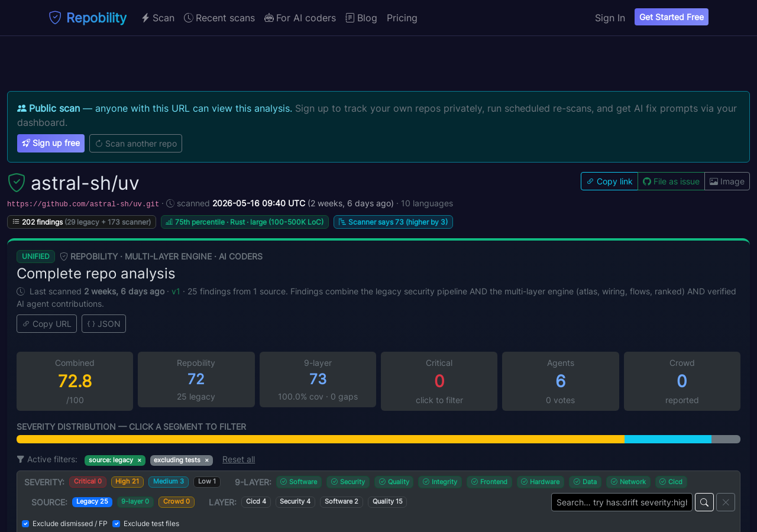Click the Agents 6 card
This screenshot has height=532, width=757.
(x=561, y=381)
